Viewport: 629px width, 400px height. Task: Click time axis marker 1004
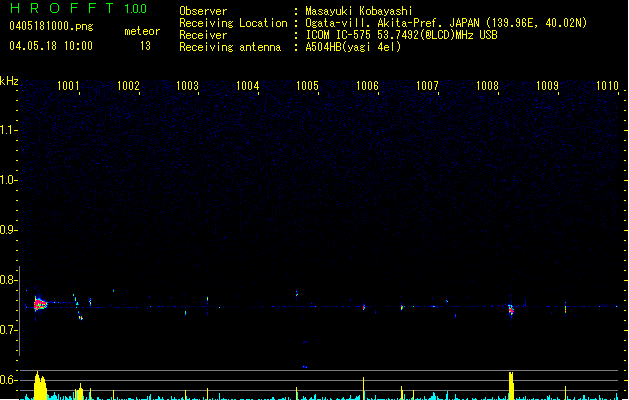(x=248, y=85)
